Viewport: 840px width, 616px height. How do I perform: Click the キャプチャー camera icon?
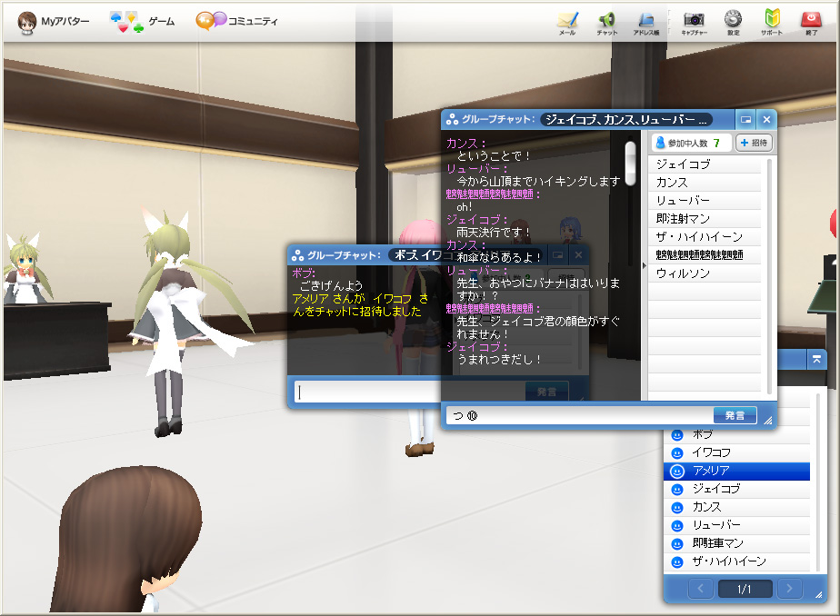point(694,23)
